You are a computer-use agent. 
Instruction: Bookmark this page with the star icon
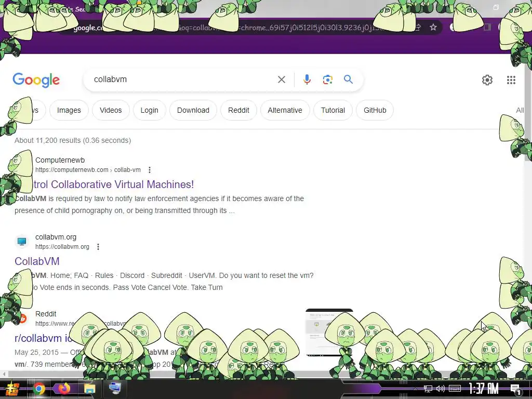click(x=433, y=27)
